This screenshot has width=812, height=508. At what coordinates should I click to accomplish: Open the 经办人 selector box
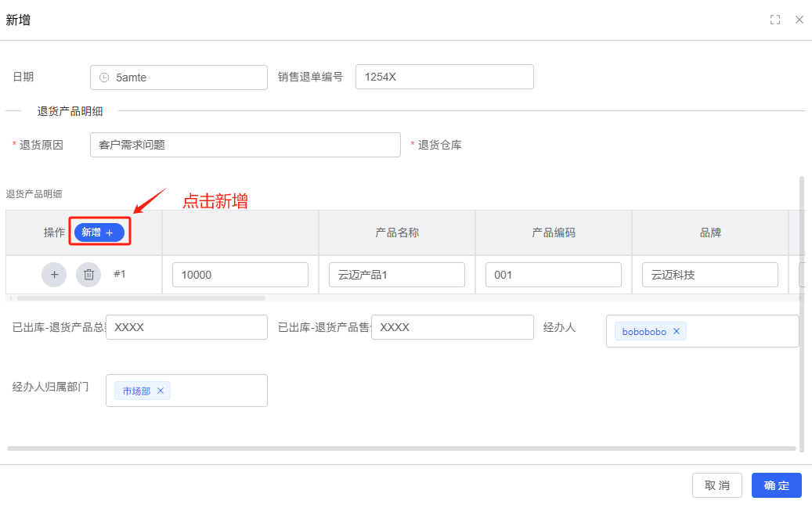(x=736, y=331)
